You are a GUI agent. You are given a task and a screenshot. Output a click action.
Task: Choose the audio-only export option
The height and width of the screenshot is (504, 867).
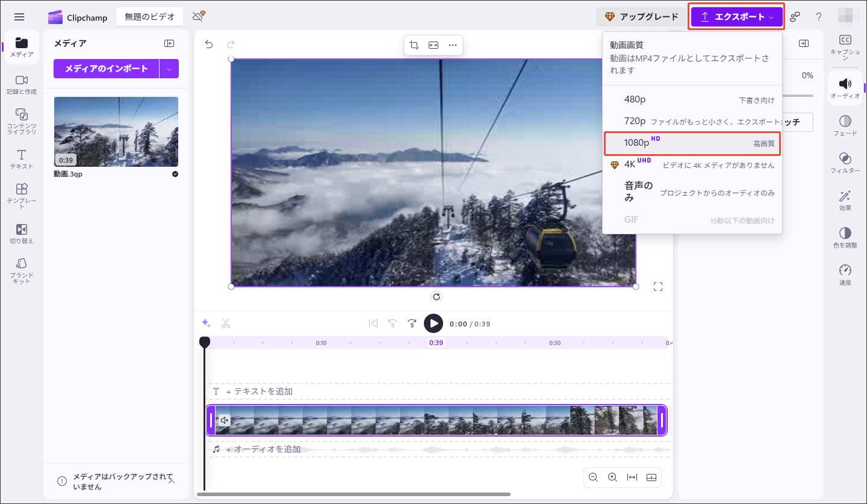point(692,191)
